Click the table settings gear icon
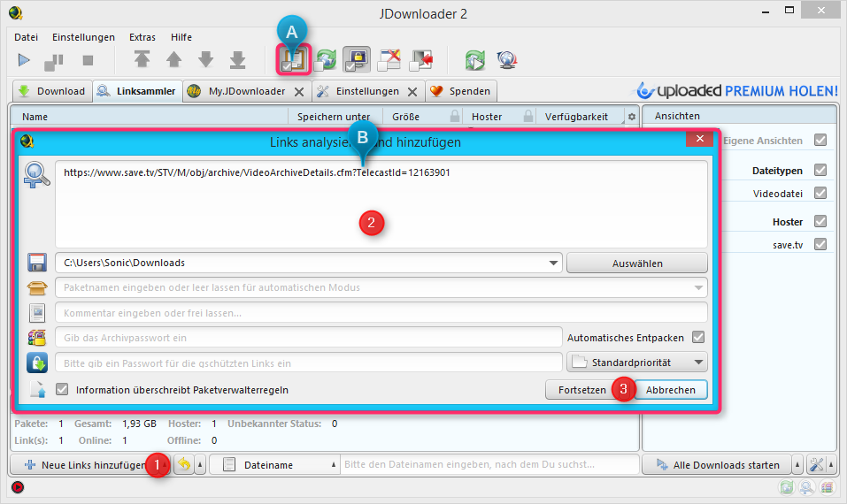Viewport: 847px width, 504px height. [x=631, y=117]
